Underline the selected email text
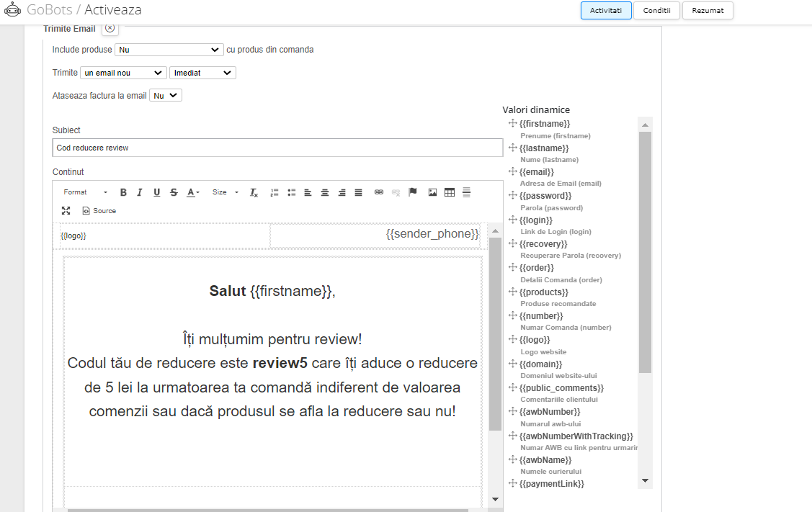Viewport: 812px width, 512px height. click(x=156, y=192)
